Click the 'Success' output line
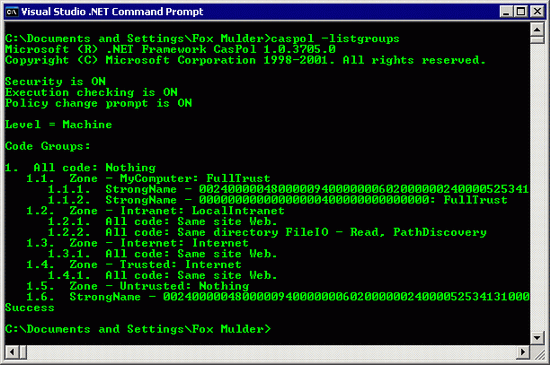550x365 pixels. [x=29, y=307]
